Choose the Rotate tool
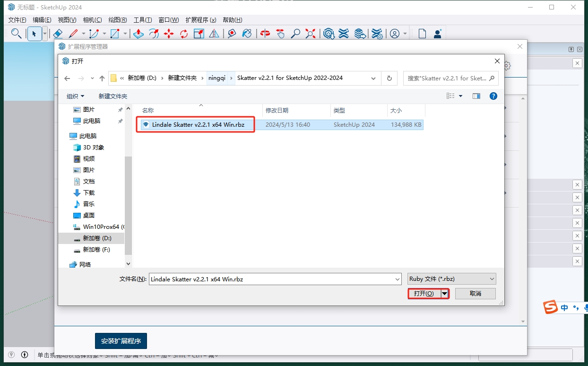This screenshot has width=588, height=366. click(x=184, y=34)
